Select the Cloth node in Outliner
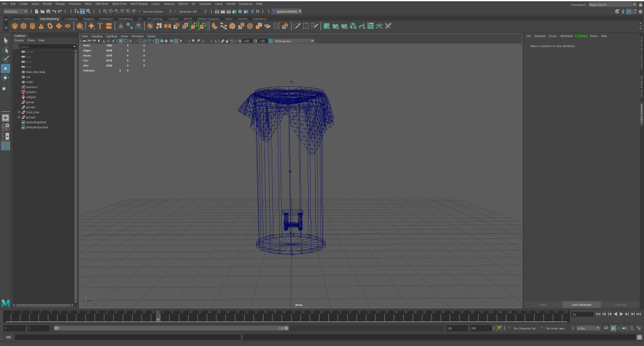This screenshot has width=644, height=346. pyautogui.click(x=30, y=82)
